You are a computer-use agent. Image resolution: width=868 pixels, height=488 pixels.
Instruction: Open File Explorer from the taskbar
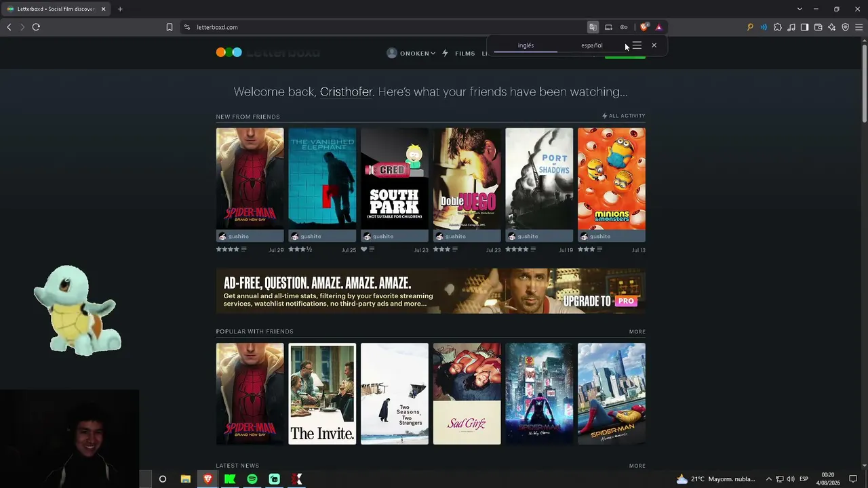pyautogui.click(x=185, y=479)
